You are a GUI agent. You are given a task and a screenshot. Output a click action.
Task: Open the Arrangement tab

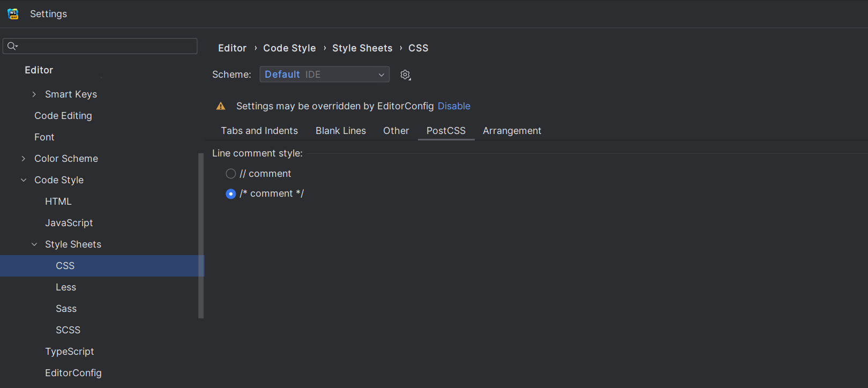pyautogui.click(x=512, y=131)
